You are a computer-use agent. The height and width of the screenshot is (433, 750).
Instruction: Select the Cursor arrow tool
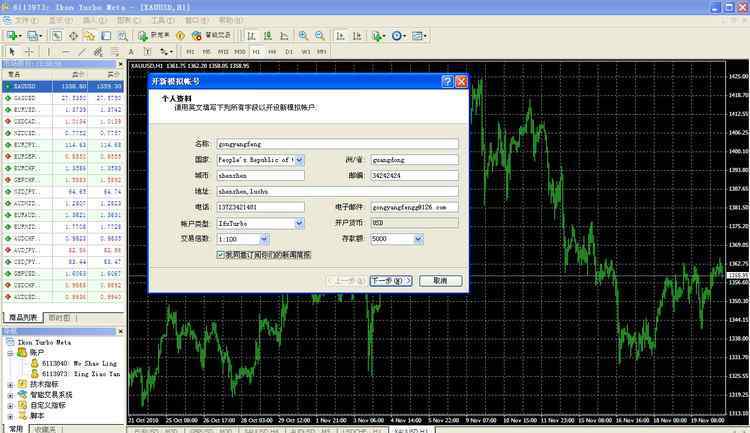point(12,51)
